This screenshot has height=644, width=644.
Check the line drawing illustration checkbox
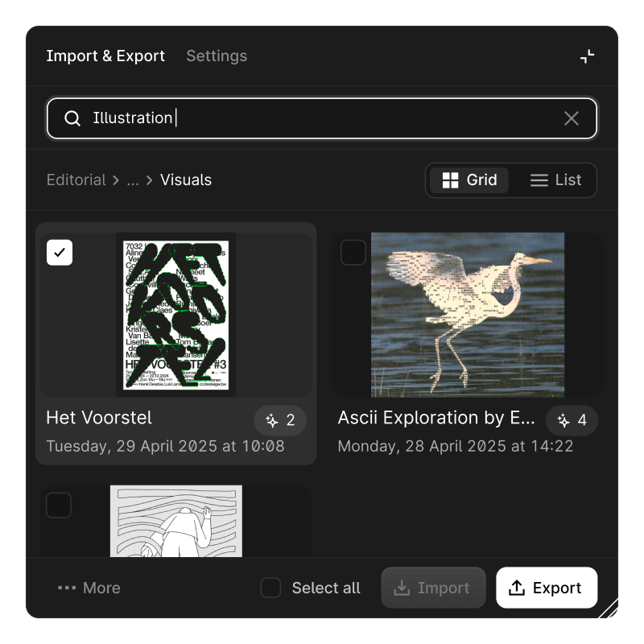[x=59, y=505]
